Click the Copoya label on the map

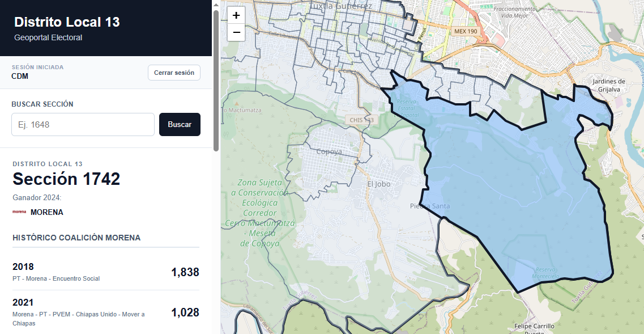click(330, 151)
